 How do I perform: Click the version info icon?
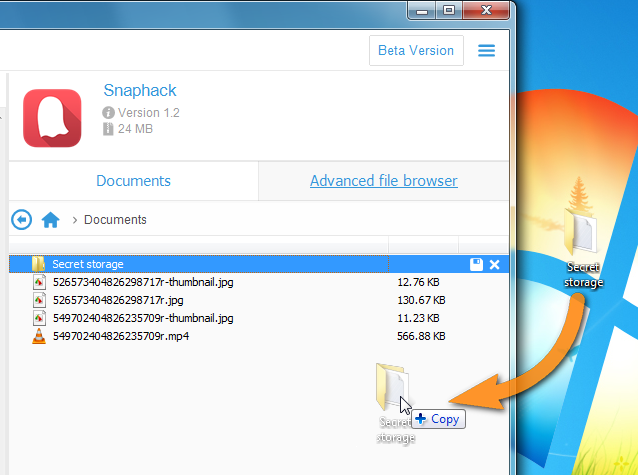coord(108,112)
